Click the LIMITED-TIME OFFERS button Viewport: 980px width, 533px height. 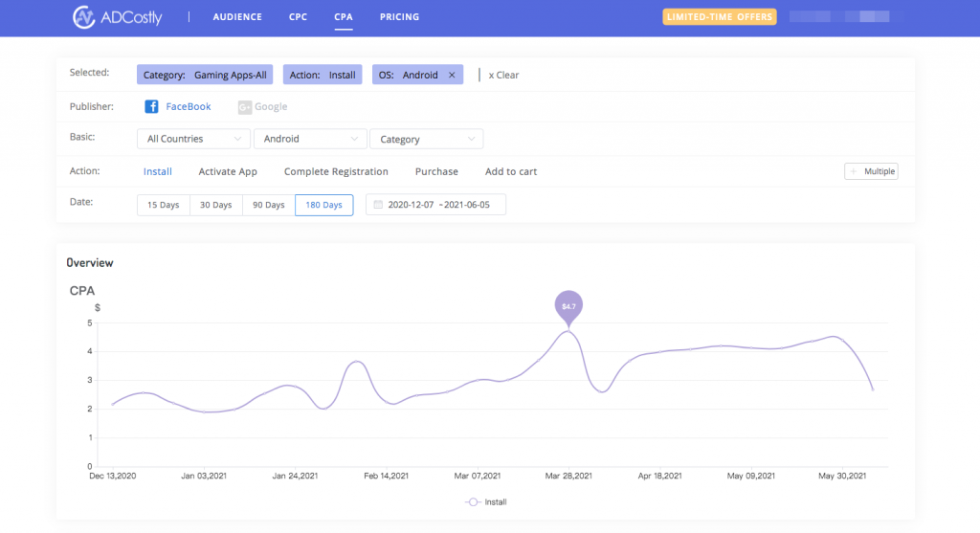click(720, 17)
